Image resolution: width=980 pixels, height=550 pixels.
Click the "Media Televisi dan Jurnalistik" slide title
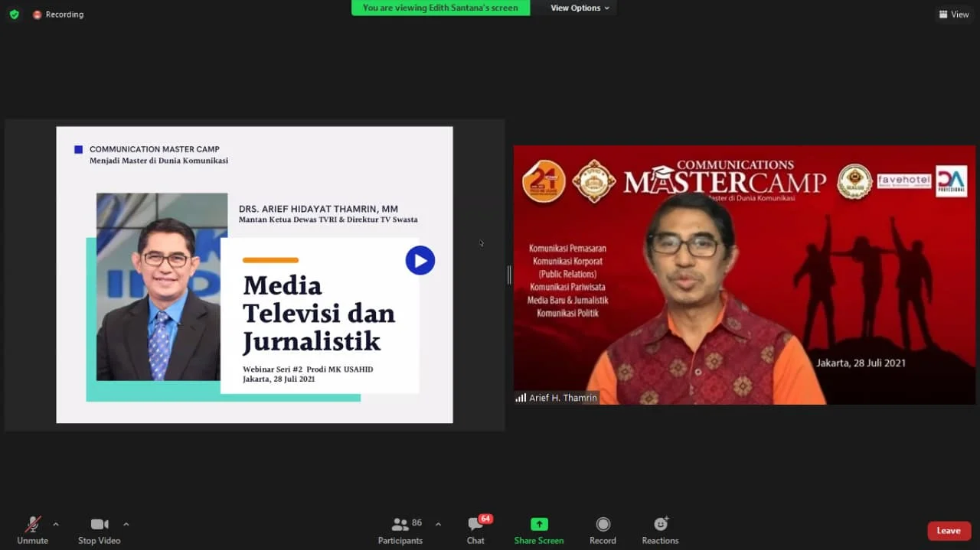click(x=318, y=313)
